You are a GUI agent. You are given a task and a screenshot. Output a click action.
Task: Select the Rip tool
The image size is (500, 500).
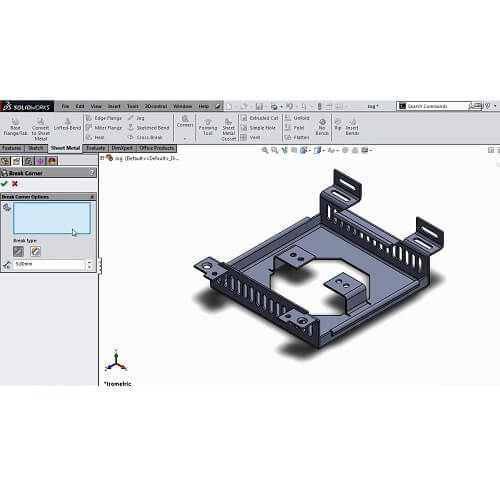coord(338,124)
